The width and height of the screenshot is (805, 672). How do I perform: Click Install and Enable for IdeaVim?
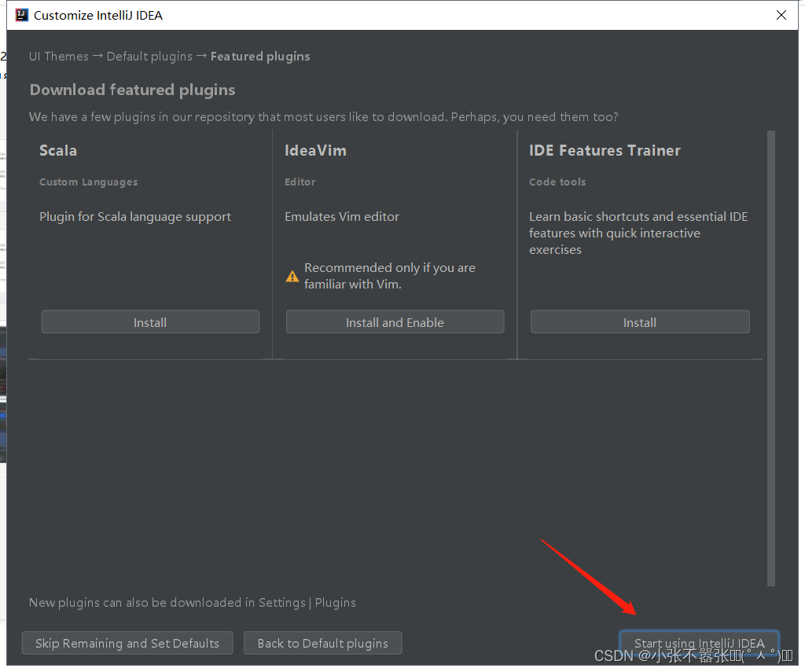click(x=395, y=322)
